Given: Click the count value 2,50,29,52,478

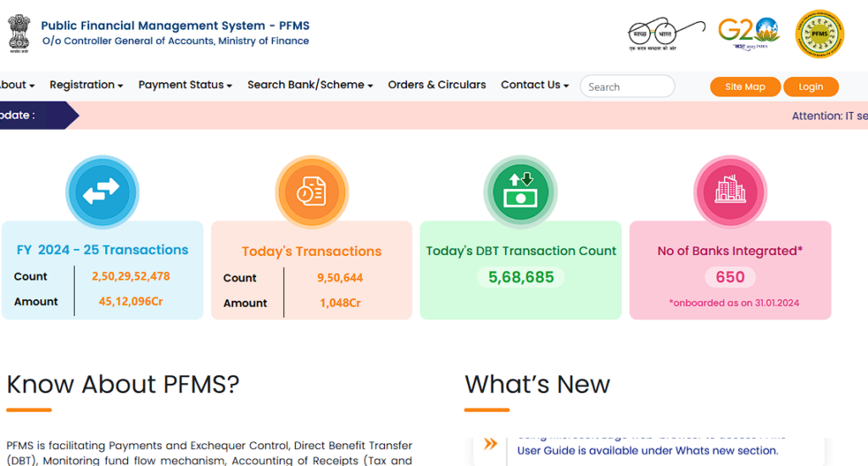Looking at the screenshot, I should (131, 276).
